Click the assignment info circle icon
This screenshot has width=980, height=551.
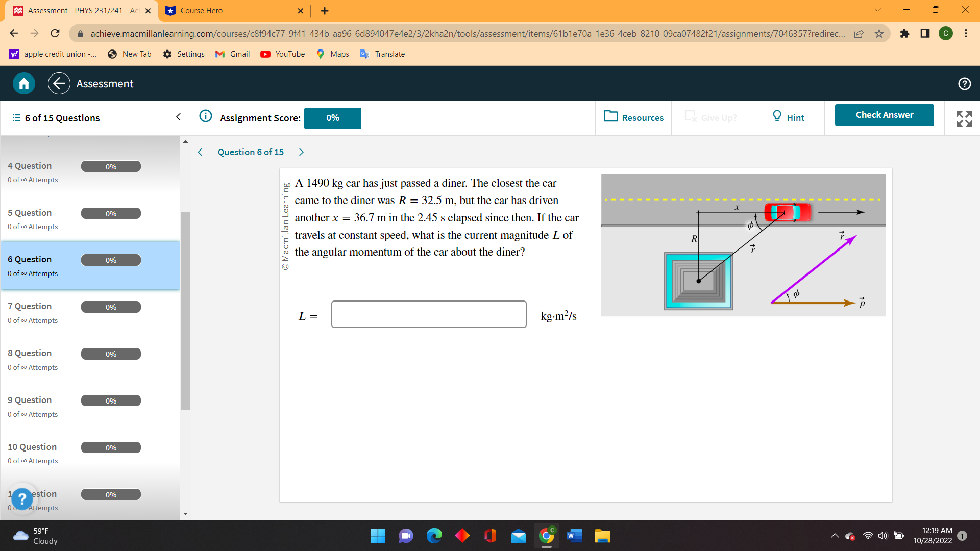(206, 115)
